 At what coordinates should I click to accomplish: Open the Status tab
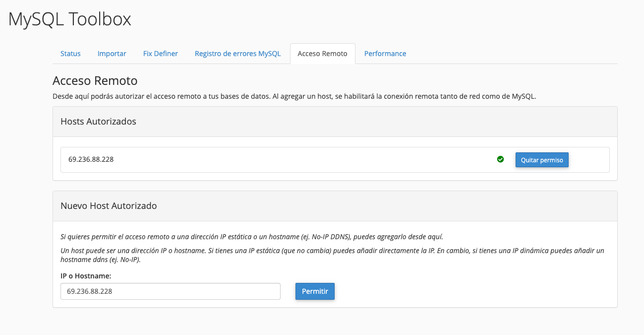click(70, 54)
